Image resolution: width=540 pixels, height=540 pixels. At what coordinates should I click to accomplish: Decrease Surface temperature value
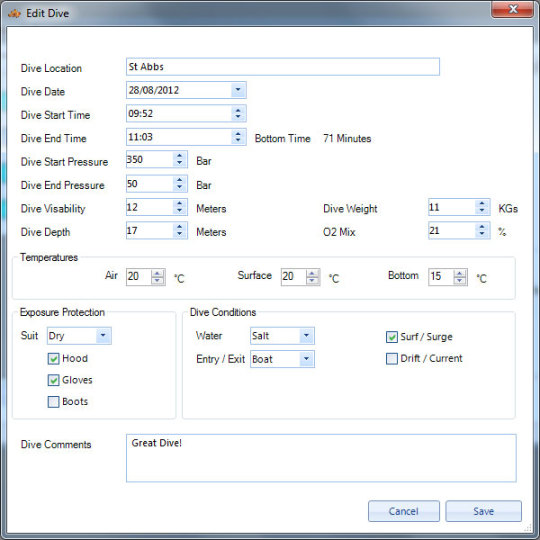click(312, 281)
